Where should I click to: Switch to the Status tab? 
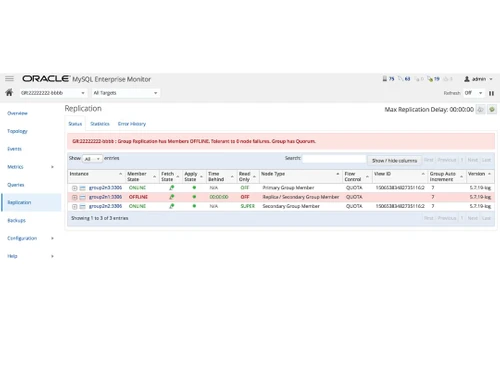(75, 124)
